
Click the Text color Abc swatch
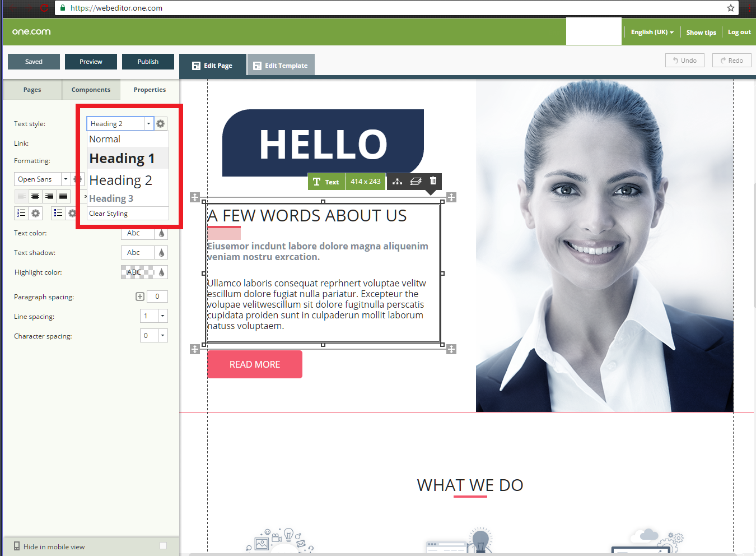pyautogui.click(x=138, y=233)
